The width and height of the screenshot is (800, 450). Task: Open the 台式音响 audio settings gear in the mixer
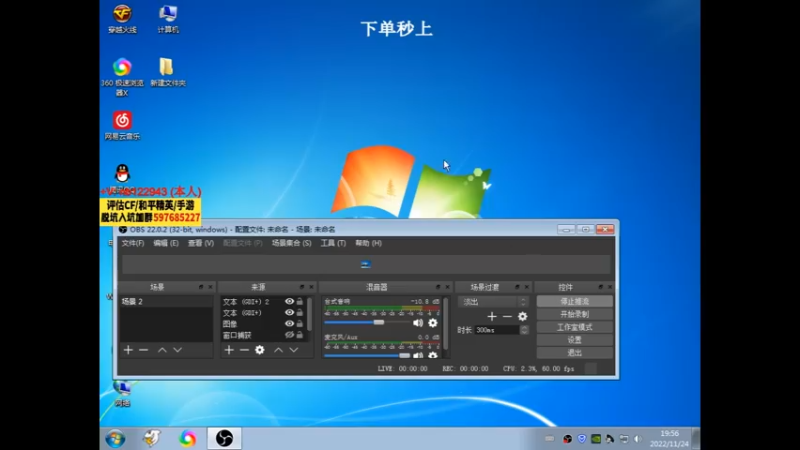433,322
